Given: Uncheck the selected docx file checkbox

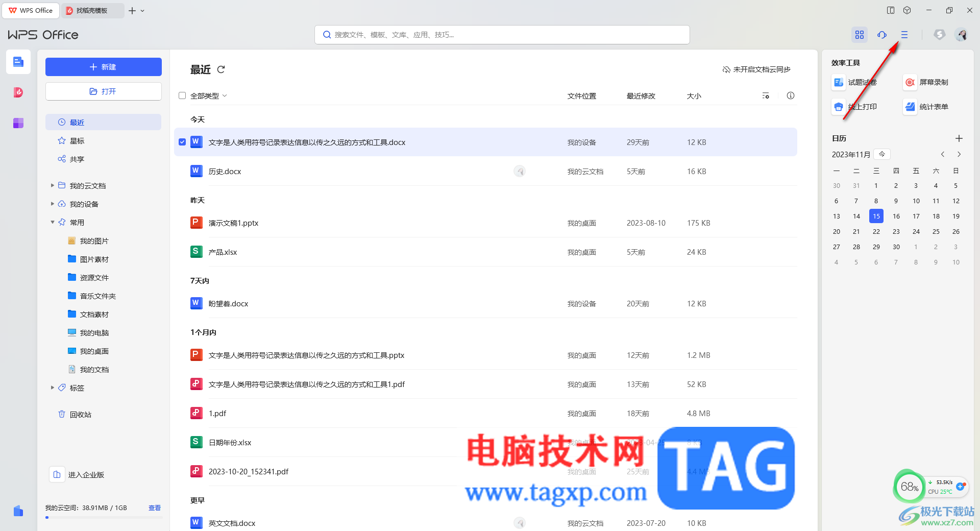Looking at the screenshot, I should point(182,142).
